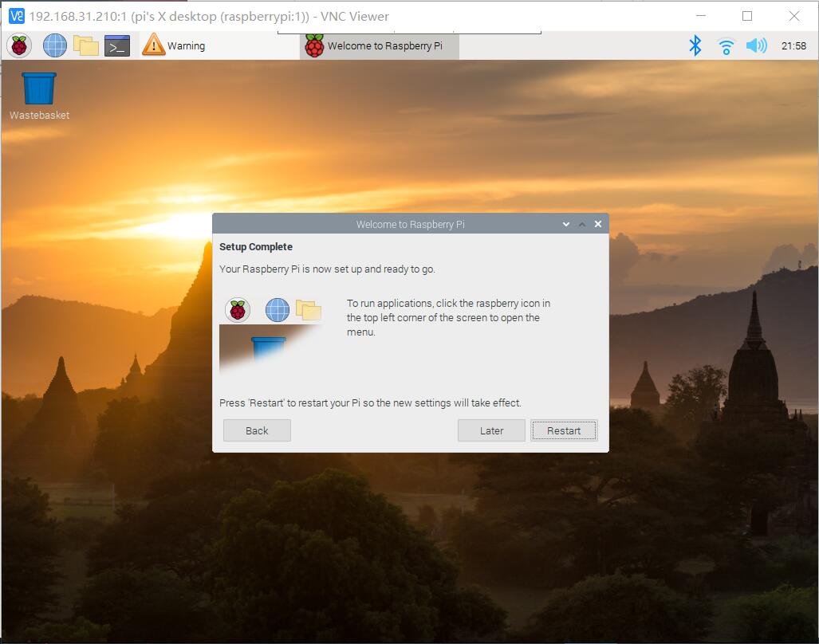Click the 21:58 clock in the panel
The image size is (819, 644).
click(793, 46)
